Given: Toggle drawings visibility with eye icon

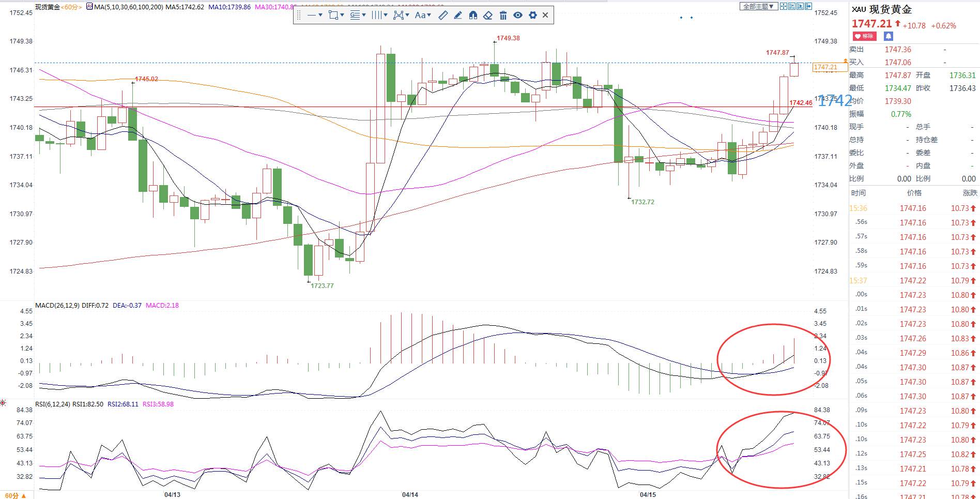Looking at the screenshot, I should click(518, 16).
